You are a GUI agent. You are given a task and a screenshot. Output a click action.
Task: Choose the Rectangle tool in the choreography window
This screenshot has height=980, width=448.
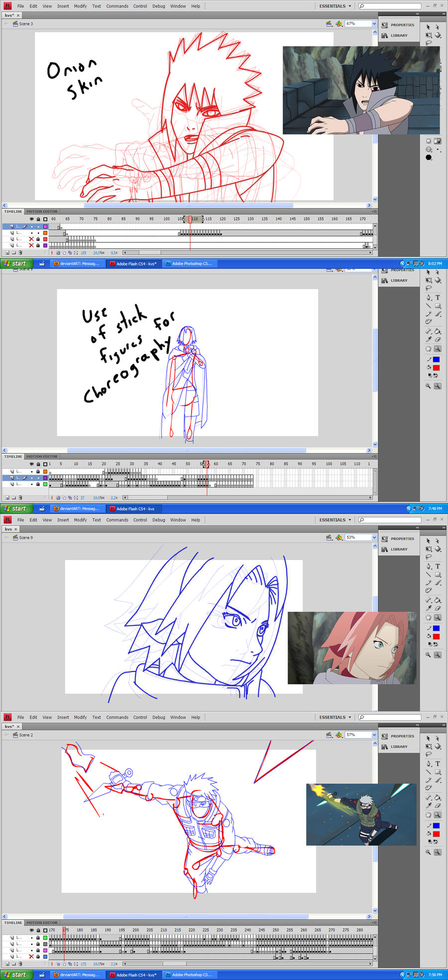pyautogui.click(x=438, y=306)
